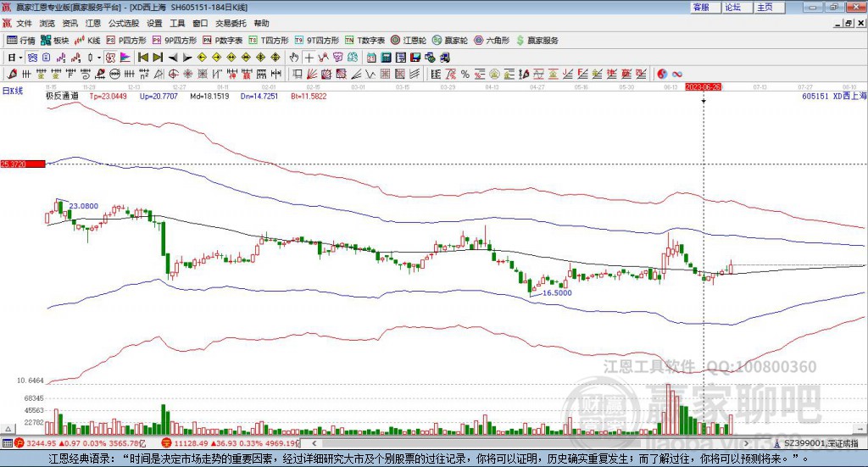Select the crosshair cursor tool
Viewport: 868px width, 467px height.
309,58
